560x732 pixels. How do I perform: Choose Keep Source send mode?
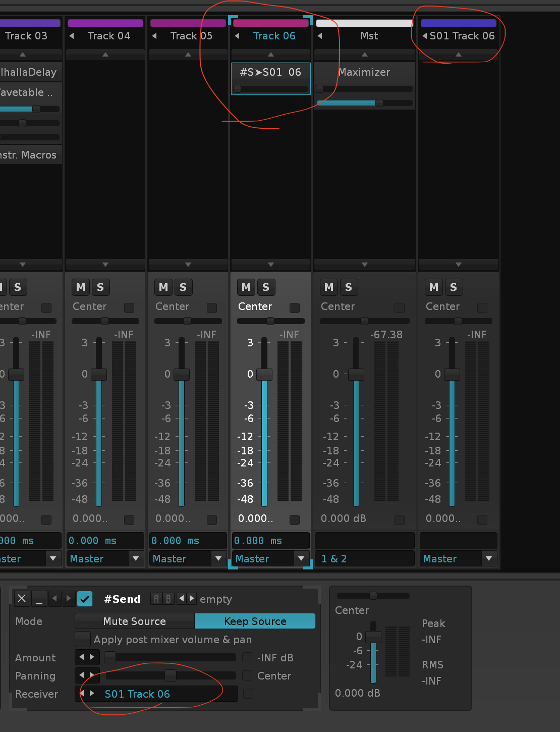255,621
